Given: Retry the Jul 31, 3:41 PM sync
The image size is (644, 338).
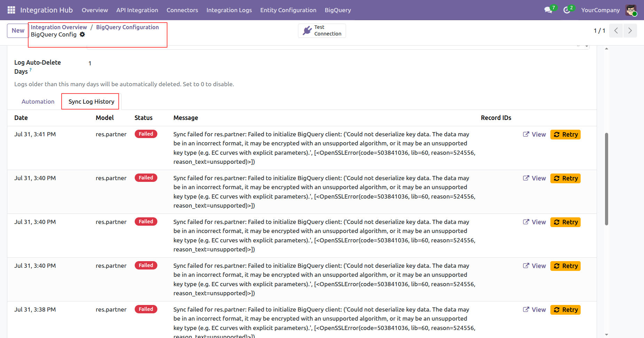Looking at the screenshot, I should [565, 135].
